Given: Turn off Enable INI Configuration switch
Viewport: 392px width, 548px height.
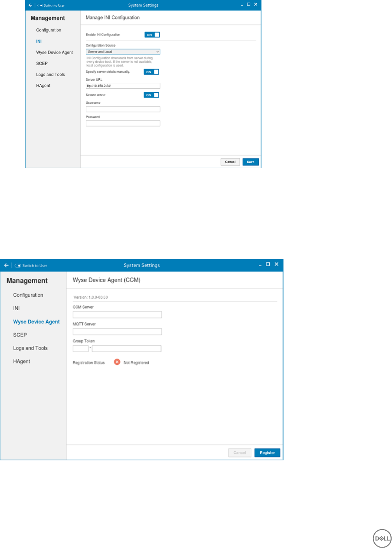Looking at the screenshot, I should (152, 35).
